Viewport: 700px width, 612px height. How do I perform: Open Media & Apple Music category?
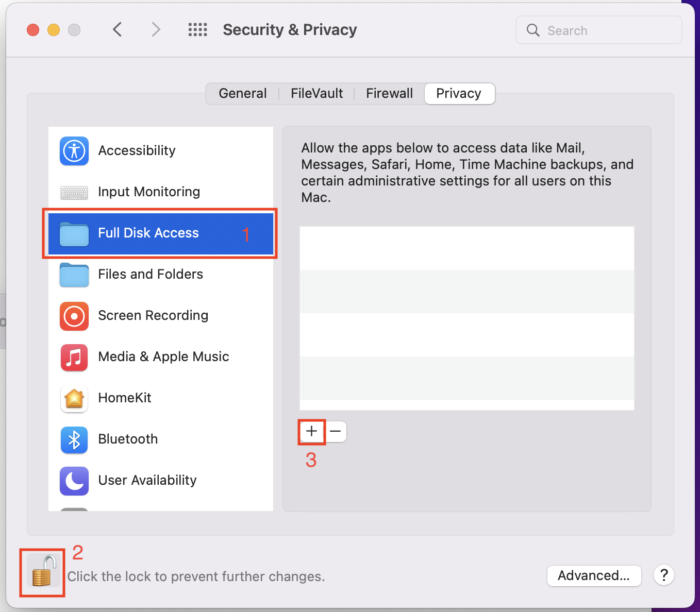pos(161,357)
